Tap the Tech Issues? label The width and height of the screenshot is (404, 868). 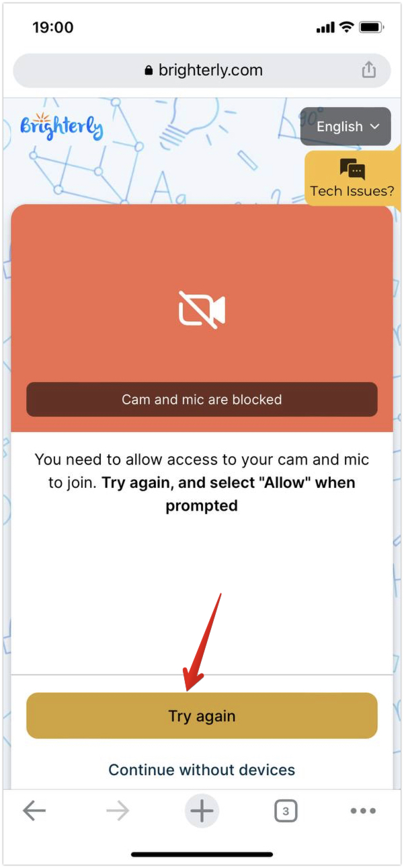pos(352,191)
